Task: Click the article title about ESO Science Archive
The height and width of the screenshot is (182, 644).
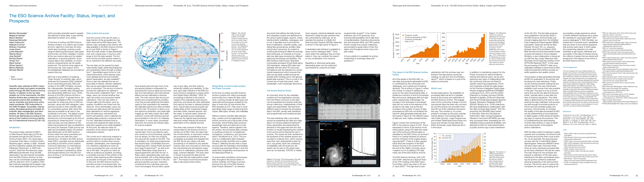Action: (x=62, y=18)
